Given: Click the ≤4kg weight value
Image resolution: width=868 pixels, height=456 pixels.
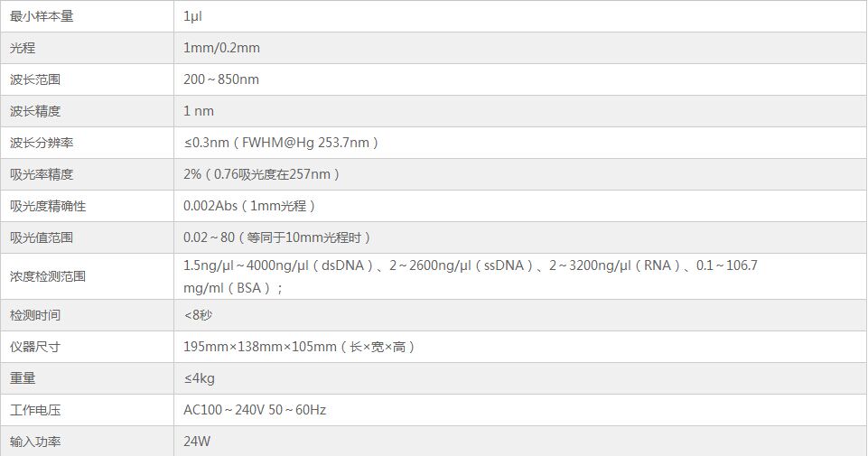Looking at the screenshot, I should click(x=199, y=378).
